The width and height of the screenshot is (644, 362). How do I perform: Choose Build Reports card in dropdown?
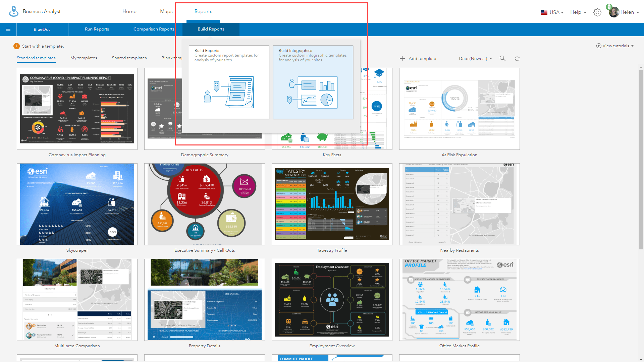[229, 82]
